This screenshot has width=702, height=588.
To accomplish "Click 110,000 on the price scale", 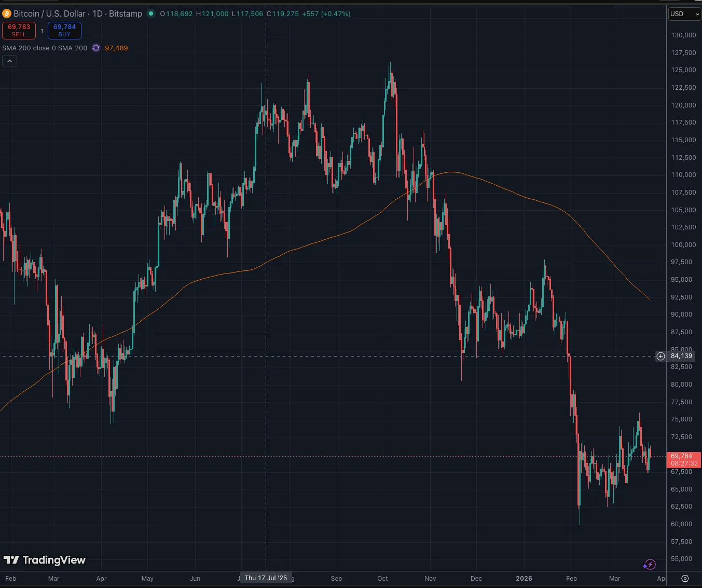I will click(x=683, y=175).
